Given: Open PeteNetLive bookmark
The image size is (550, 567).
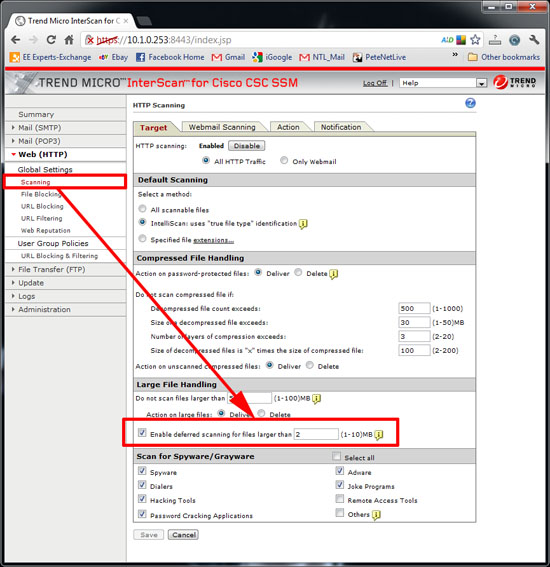Looking at the screenshot, I should [x=379, y=57].
